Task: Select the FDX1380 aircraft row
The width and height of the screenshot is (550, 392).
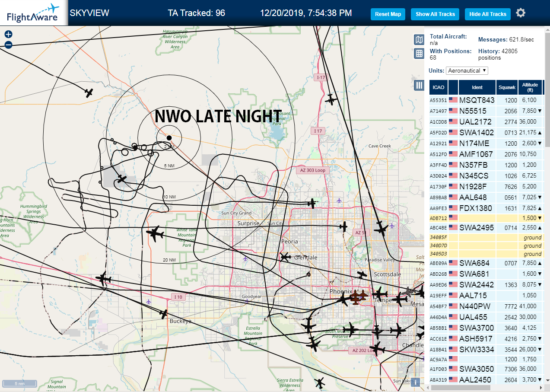Action: click(x=486, y=208)
